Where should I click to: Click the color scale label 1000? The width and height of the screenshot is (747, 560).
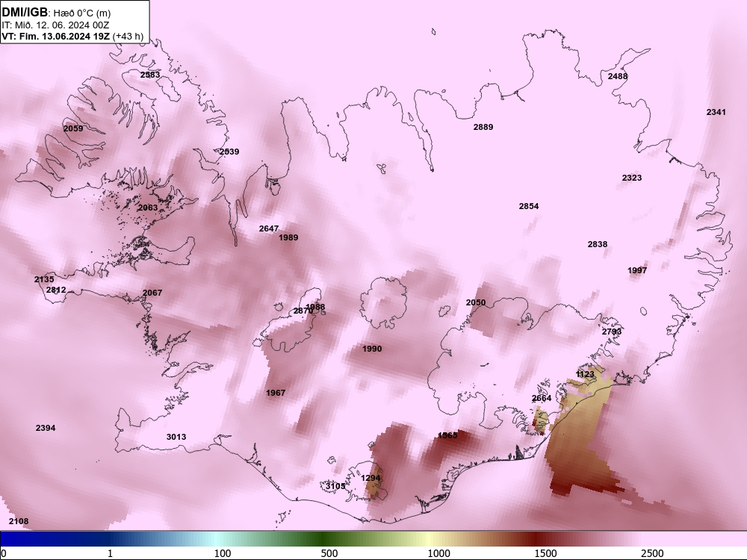(438, 553)
